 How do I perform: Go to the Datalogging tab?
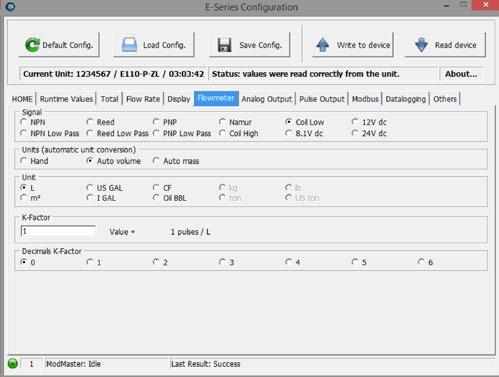point(405,99)
